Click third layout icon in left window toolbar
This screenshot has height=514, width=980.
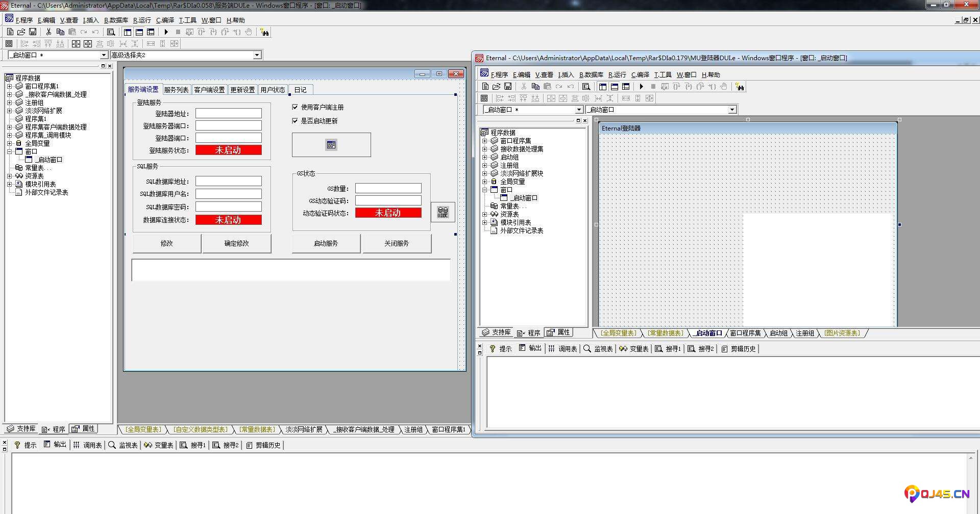coord(151,32)
